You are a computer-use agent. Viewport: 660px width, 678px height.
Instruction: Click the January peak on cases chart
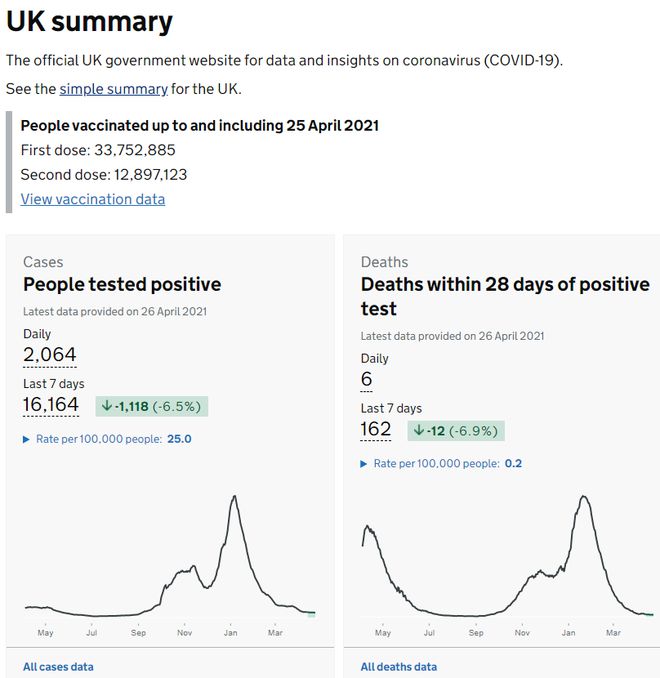(234, 497)
